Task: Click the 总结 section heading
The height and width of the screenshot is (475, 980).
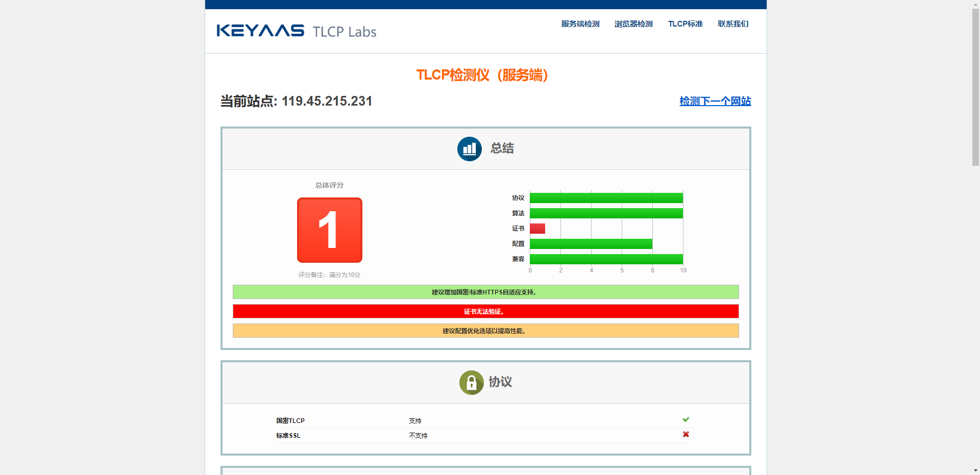Action: coord(502,148)
